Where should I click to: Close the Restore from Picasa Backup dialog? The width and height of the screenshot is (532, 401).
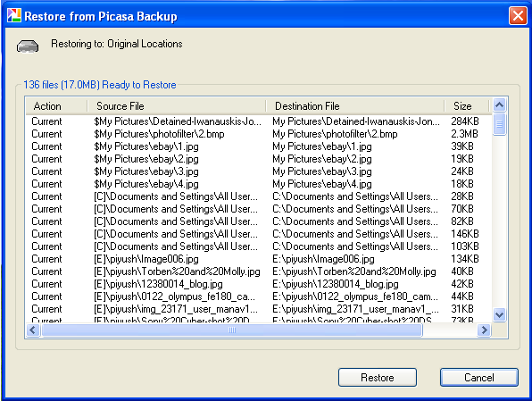pyautogui.click(x=518, y=15)
